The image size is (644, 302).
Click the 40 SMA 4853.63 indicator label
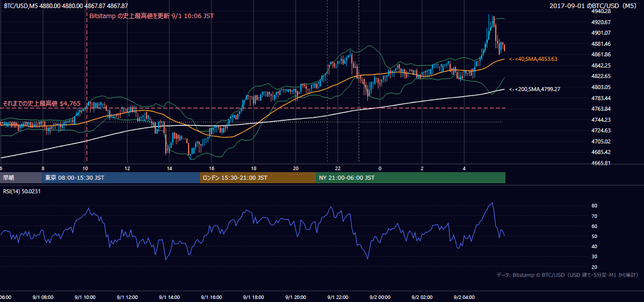(533, 59)
